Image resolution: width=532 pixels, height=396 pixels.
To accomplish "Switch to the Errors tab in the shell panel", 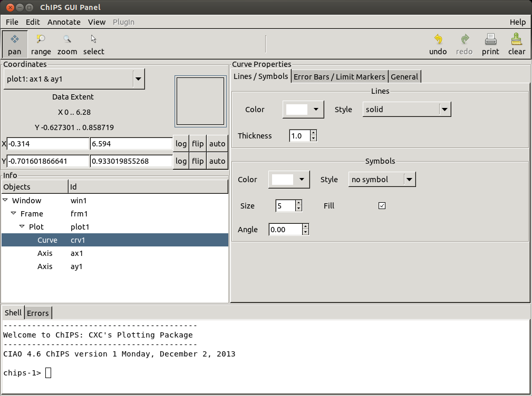I will tap(37, 313).
